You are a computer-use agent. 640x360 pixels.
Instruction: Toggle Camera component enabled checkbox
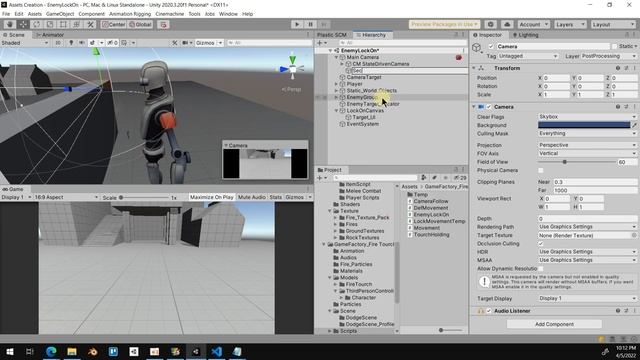pos(489,107)
